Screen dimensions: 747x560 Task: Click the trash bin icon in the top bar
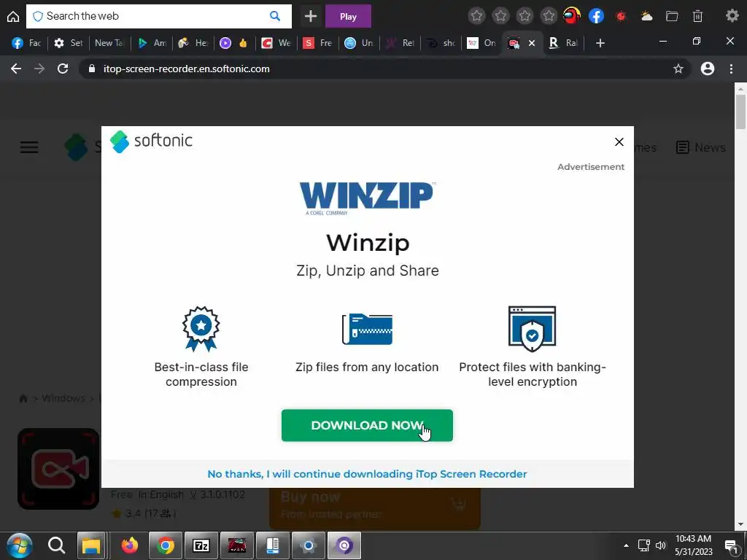(x=697, y=16)
